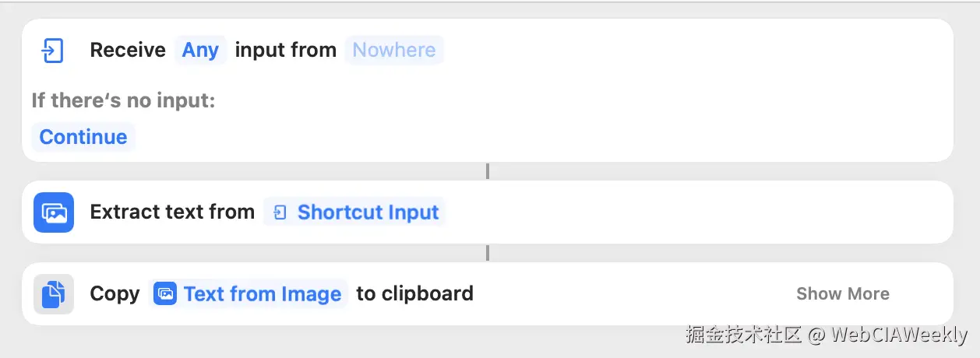Click the Copy label in the clipboard action
The image size is (980, 358).
coord(115,294)
